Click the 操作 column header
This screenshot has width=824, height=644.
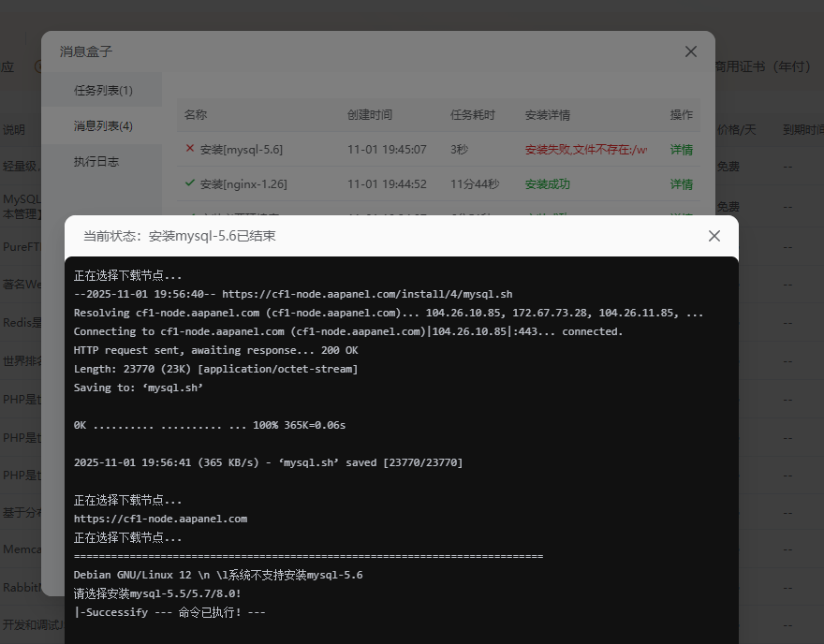[681, 114]
